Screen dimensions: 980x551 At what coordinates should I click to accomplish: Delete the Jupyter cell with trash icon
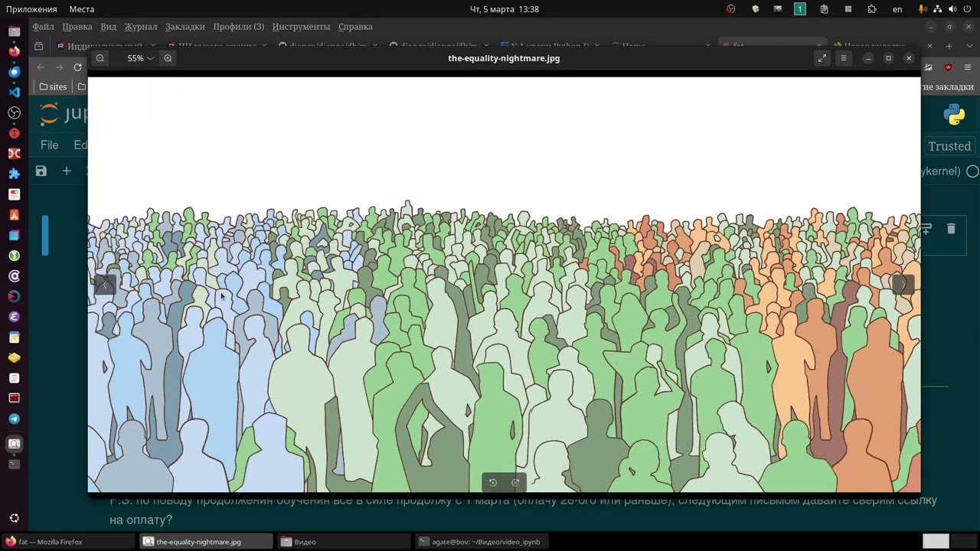(951, 229)
